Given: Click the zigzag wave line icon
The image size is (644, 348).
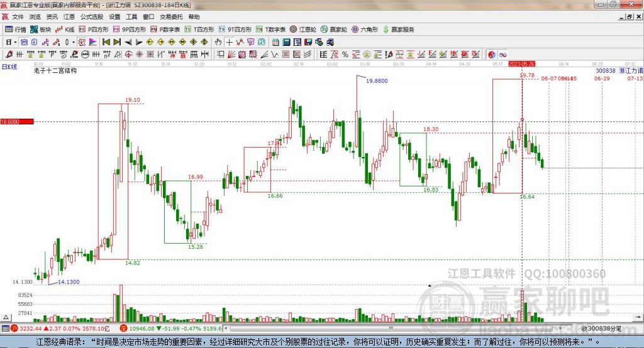Looking at the screenshot, I should click(275, 54).
